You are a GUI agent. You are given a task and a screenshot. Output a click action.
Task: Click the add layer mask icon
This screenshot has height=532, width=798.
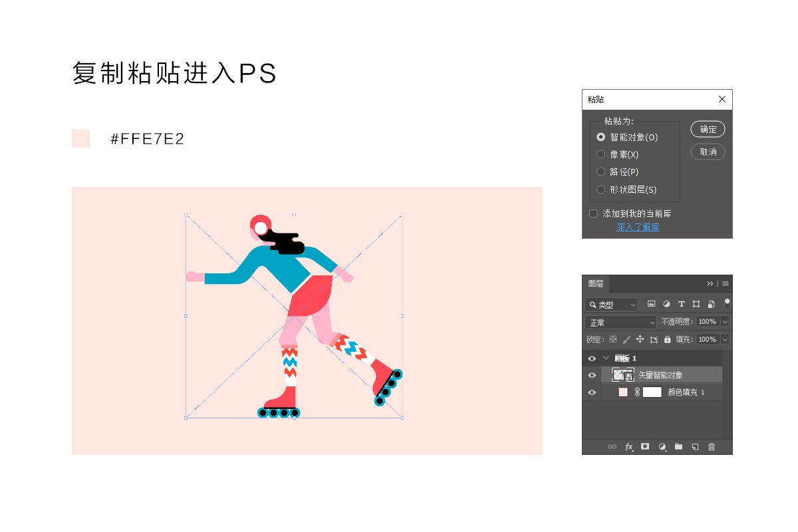[645, 447]
